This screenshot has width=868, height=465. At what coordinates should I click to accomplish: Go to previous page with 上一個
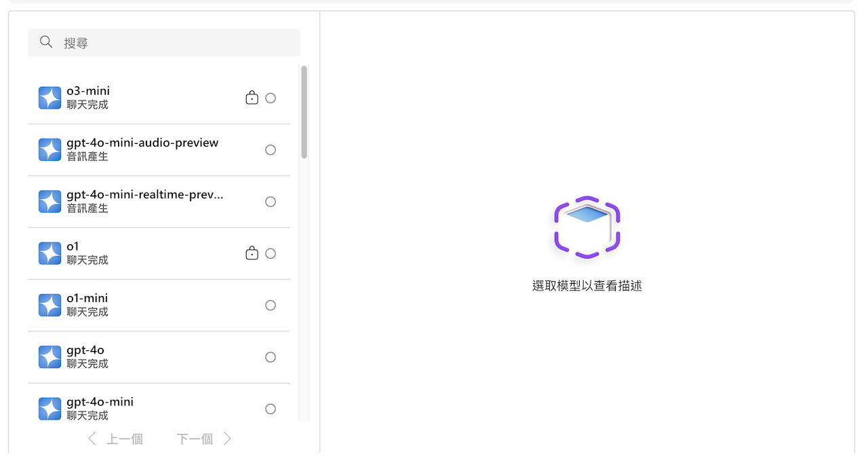115,439
